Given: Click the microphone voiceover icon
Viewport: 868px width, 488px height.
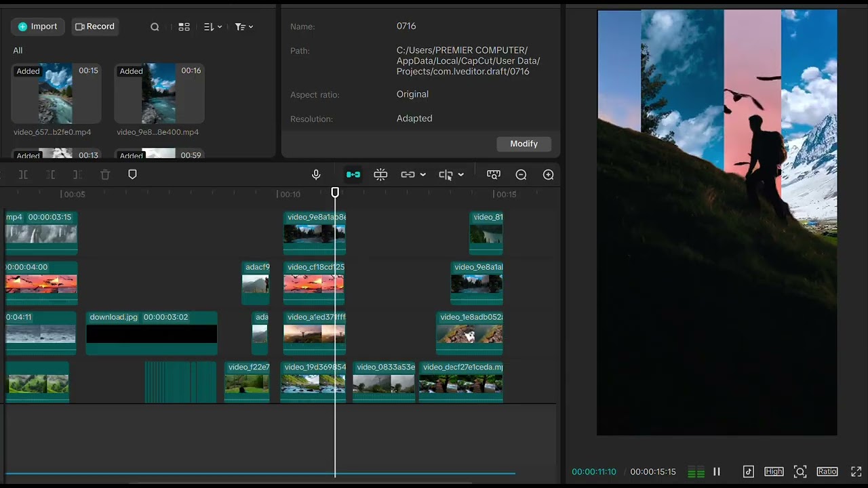Looking at the screenshot, I should point(316,175).
